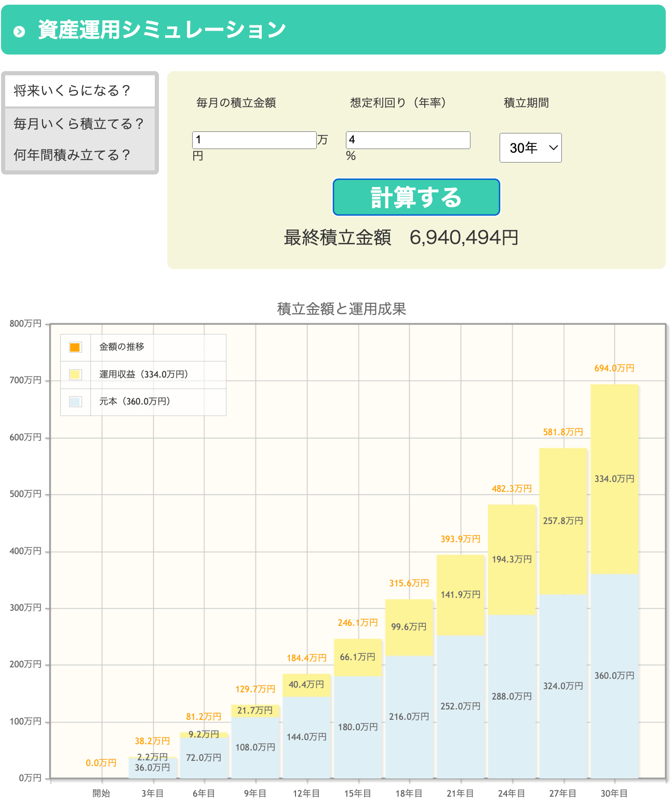Screen dimensions: 672x805
Task: Click the 計算する button
Action: 416,197
